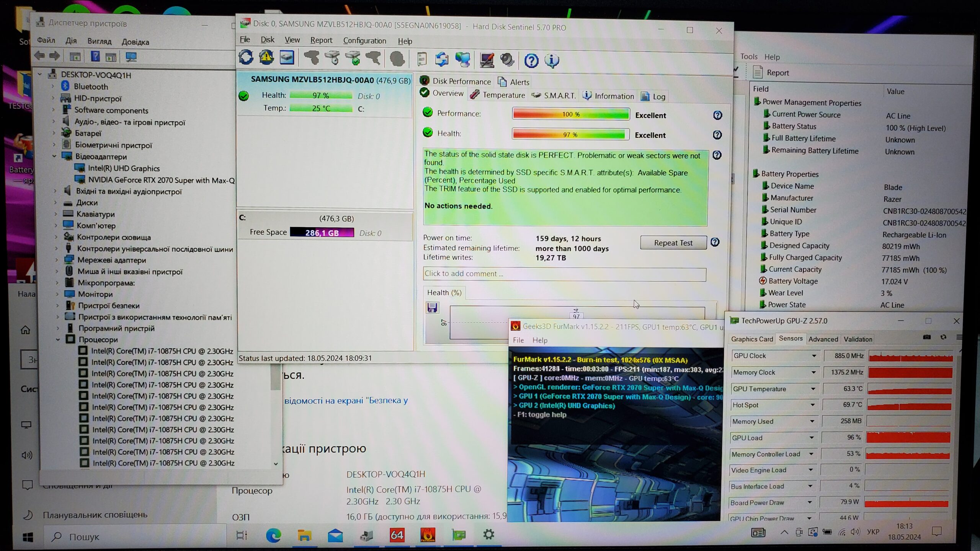Image resolution: width=980 pixels, height=551 pixels.
Task: Click the add comment text field
Action: point(564,274)
